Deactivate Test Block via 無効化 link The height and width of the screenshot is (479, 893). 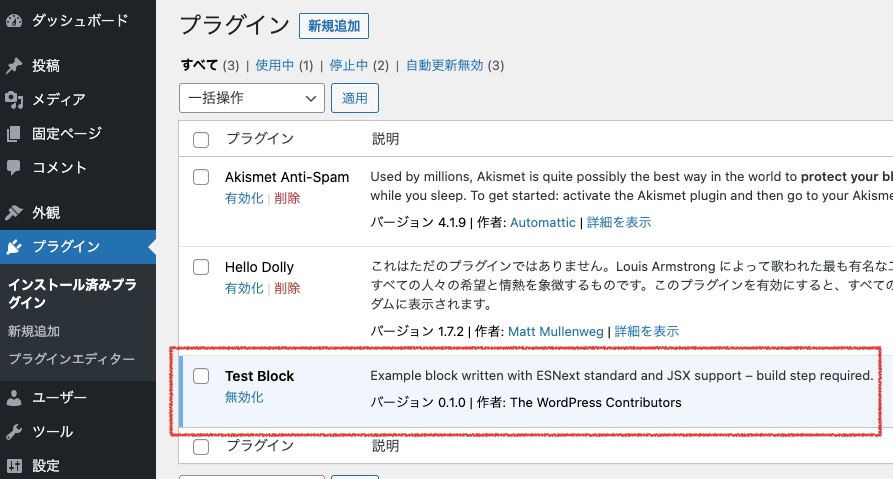click(x=244, y=398)
